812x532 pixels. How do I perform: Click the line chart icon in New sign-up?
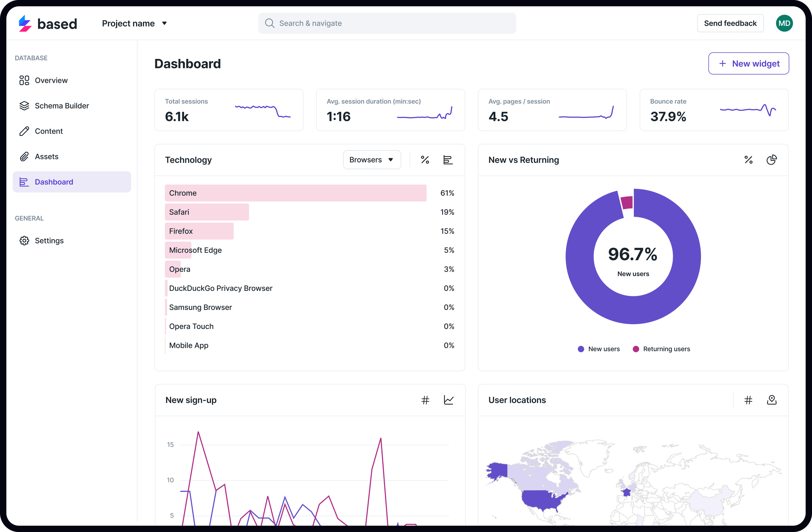[448, 400]
